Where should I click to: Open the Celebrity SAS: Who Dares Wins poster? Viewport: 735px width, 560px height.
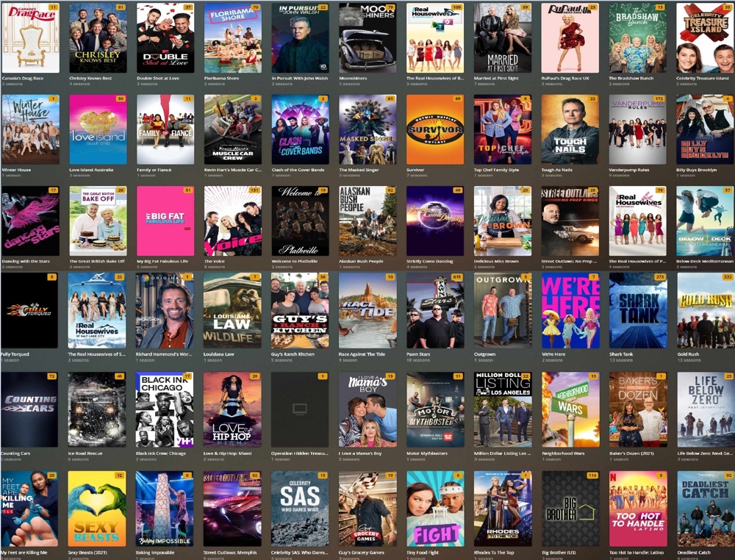point(300,509)
